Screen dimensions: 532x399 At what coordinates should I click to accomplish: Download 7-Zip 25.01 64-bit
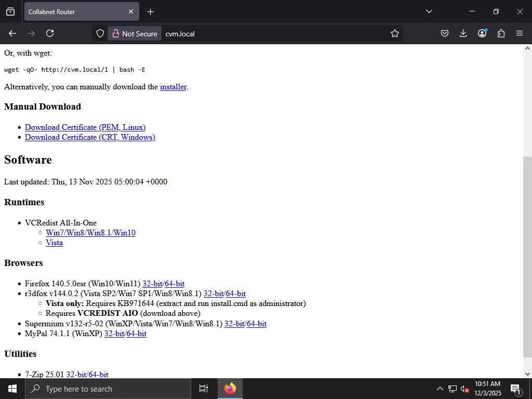(x=98, y=374)
